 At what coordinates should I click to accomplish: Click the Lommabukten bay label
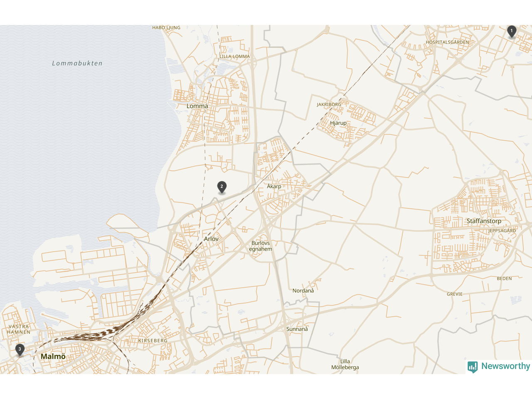pos(77,63)
